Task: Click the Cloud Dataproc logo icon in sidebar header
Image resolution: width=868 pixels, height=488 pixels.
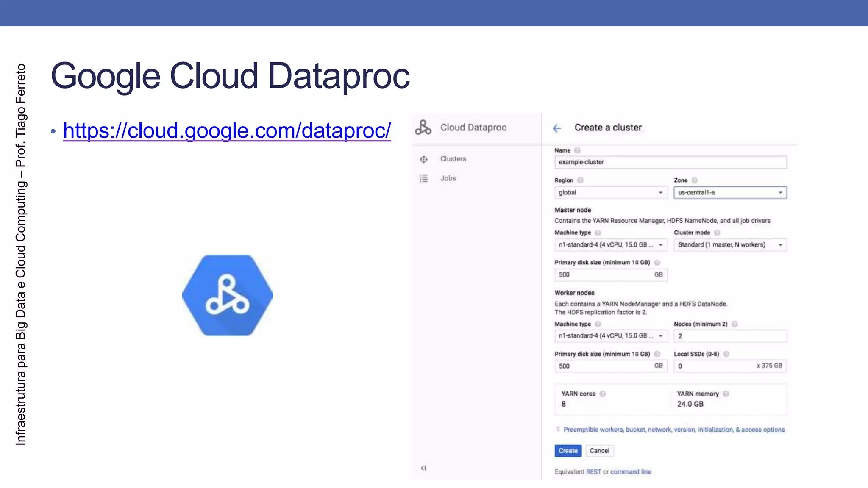Action: click(x=423, y=128)
